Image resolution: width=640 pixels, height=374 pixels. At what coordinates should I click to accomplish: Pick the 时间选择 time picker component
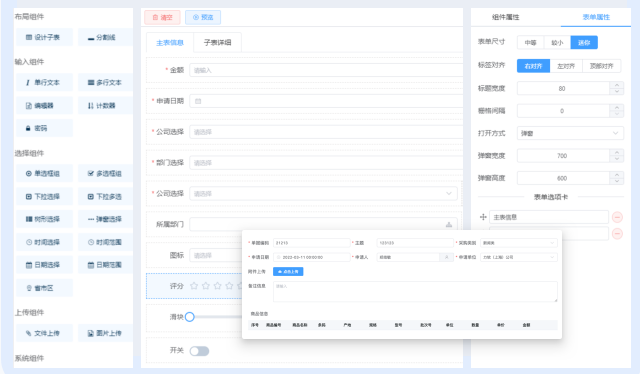coord(44,242)
